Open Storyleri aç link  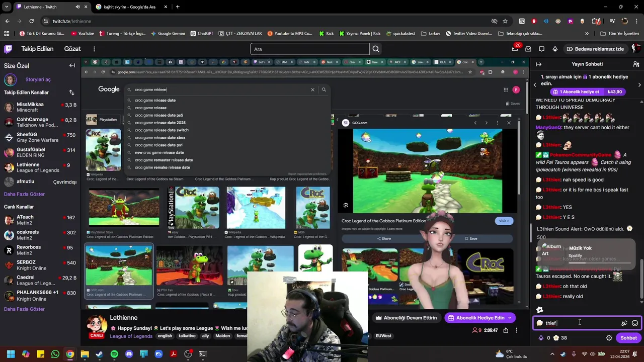tap(38, 79)
